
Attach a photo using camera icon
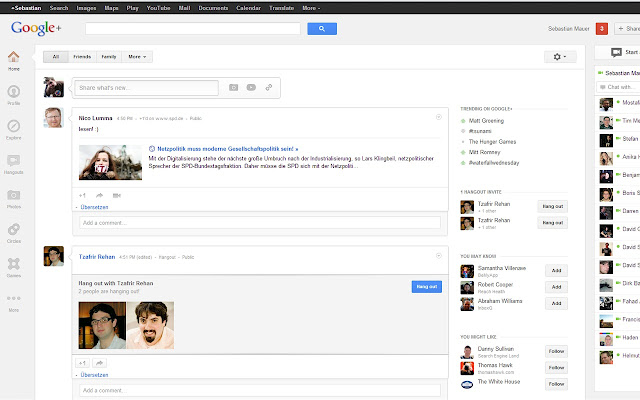233,88
